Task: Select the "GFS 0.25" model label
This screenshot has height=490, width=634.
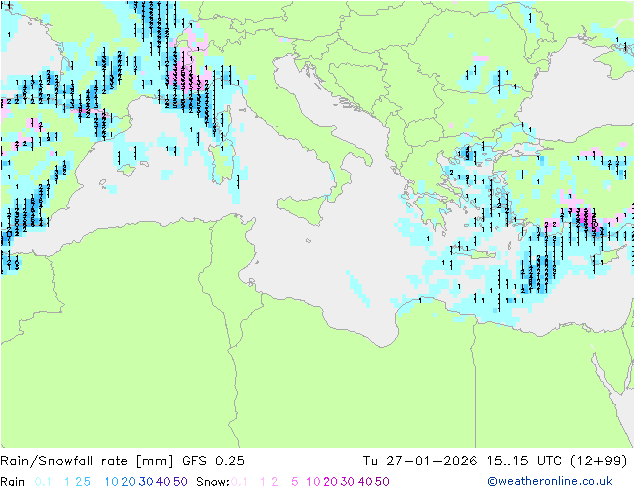Action: point(213,461)
